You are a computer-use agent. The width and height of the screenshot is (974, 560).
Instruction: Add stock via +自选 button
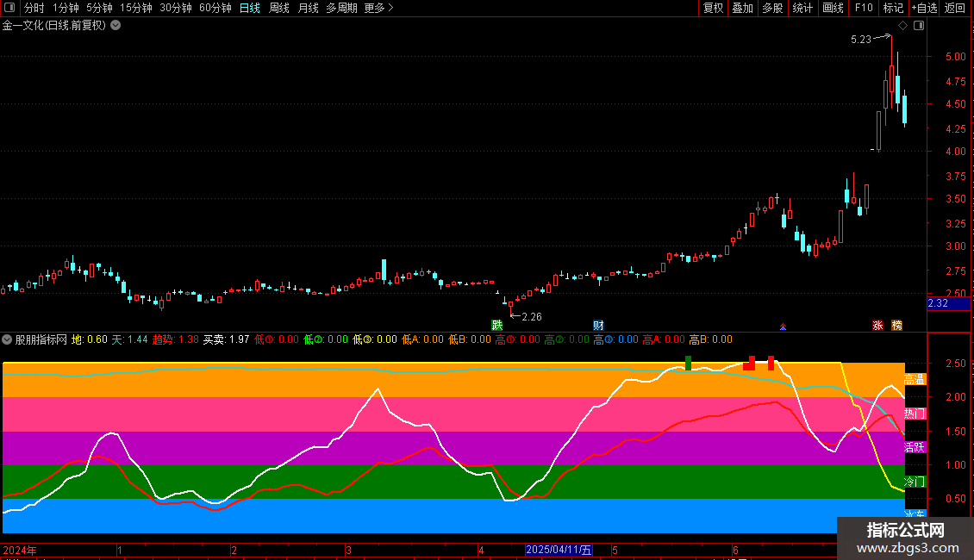[x=924, y=8]
